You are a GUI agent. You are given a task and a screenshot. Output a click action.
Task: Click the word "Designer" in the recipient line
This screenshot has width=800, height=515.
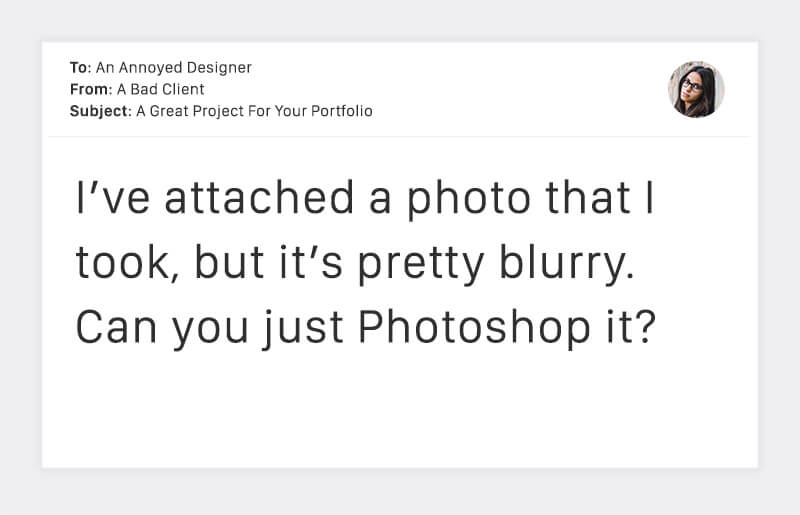(x=219, y=68)
